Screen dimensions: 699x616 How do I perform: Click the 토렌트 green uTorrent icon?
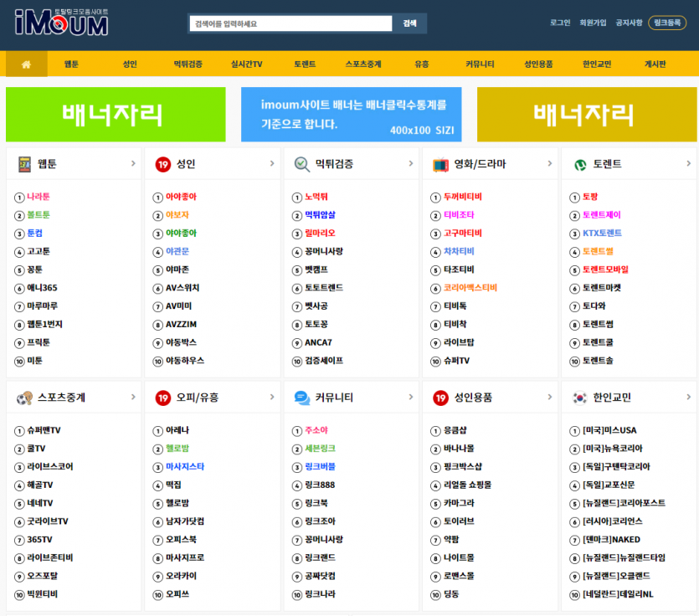[x=579, y=164]
